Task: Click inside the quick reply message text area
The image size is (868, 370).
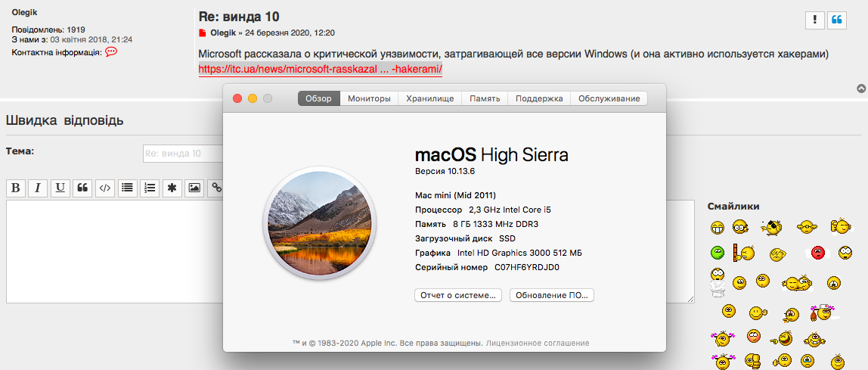Action: point(115,251)
